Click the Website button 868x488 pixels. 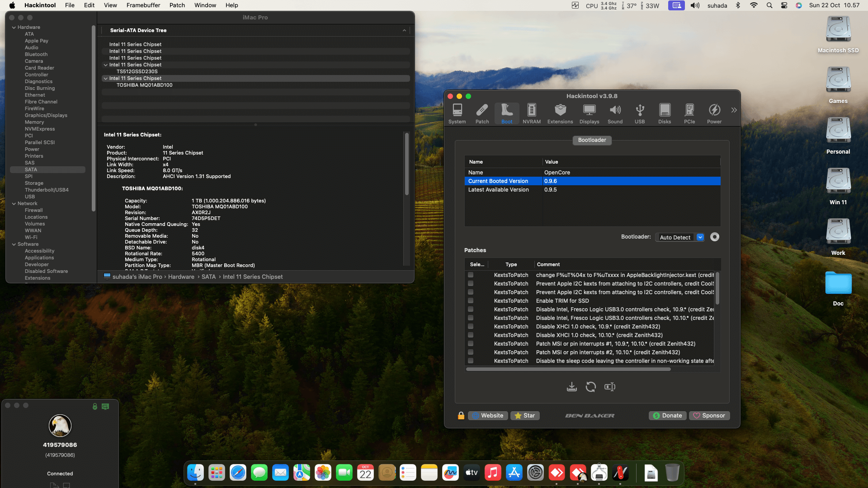pyautogui.click(x=487, y=416)
